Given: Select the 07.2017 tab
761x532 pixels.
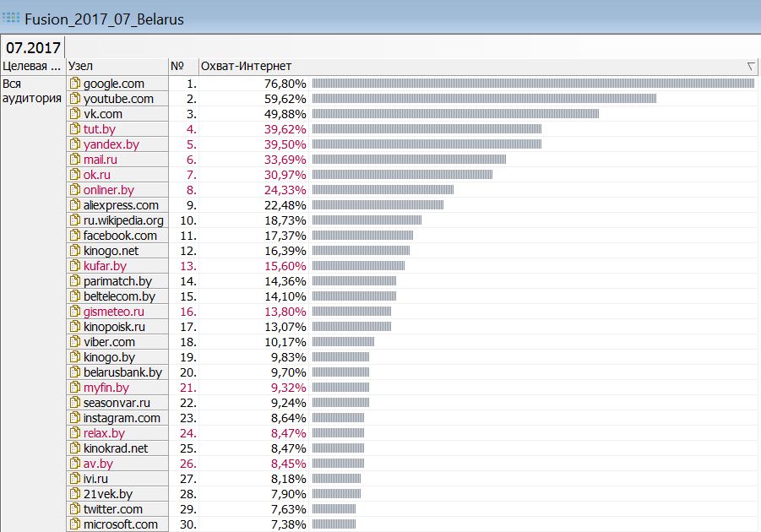Looking at the screenshot, I should (x=33, y=46).
